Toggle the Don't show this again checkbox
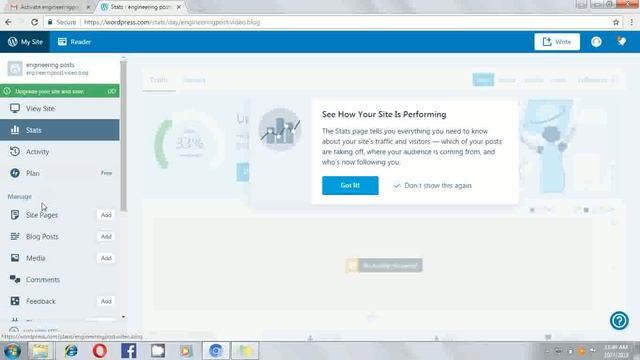 click(396, 186)
